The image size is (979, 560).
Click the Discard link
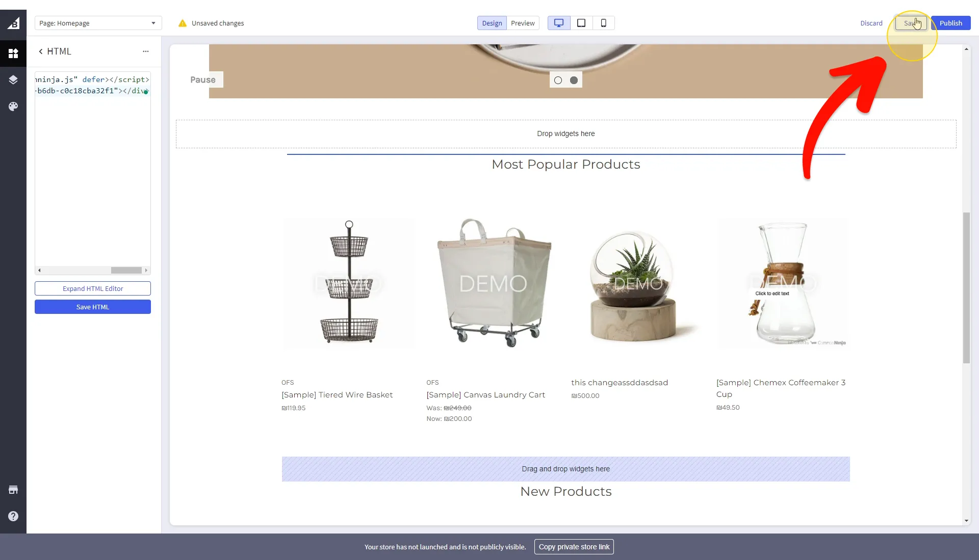click(x=871, y=23)
